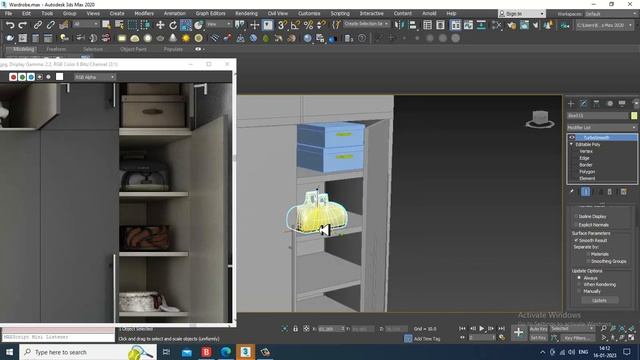Image resolution: width=640 pixels, height=360 pixels.
Task: Toggle show end result icon
Action: [x=585, y=191]
